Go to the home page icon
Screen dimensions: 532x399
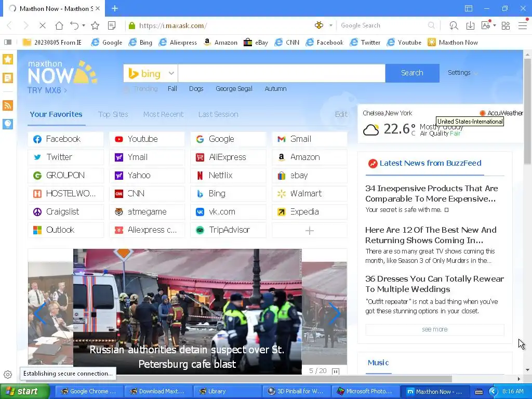pyautogui.click(x=59, y=25)
